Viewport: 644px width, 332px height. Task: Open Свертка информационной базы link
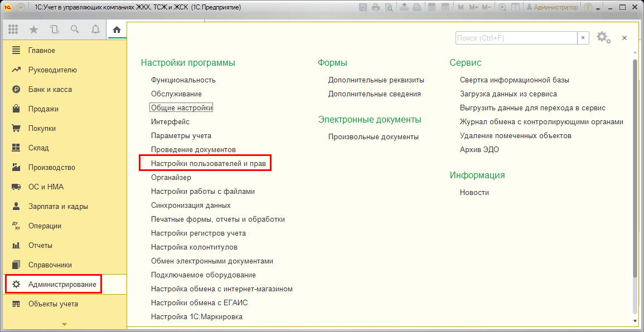click(514, 80)
